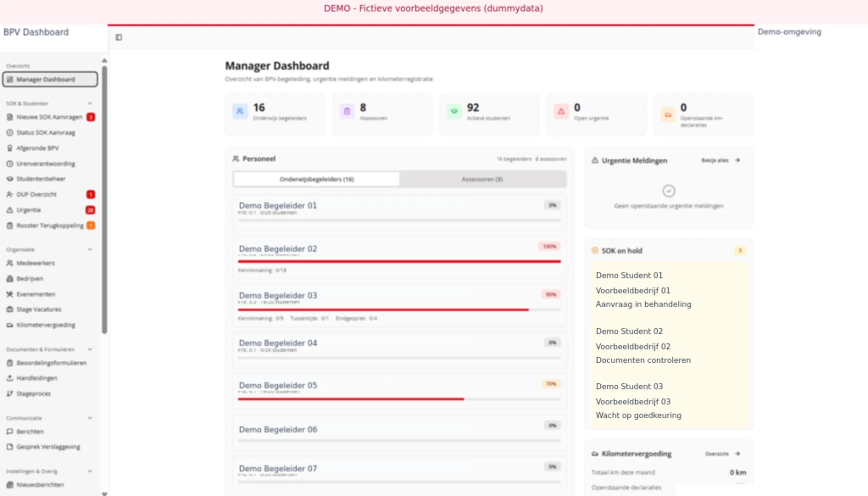
Task: Open Evenementen page
Action: (50, 294)
